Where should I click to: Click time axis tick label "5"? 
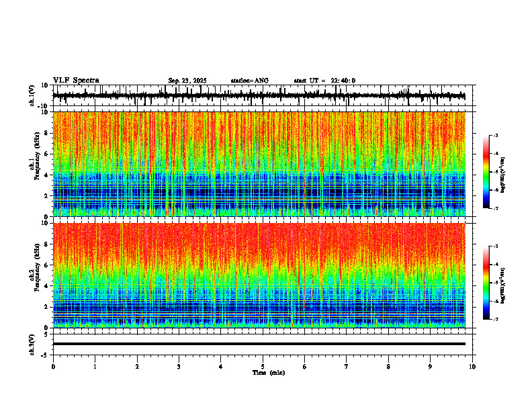point(263,367)
